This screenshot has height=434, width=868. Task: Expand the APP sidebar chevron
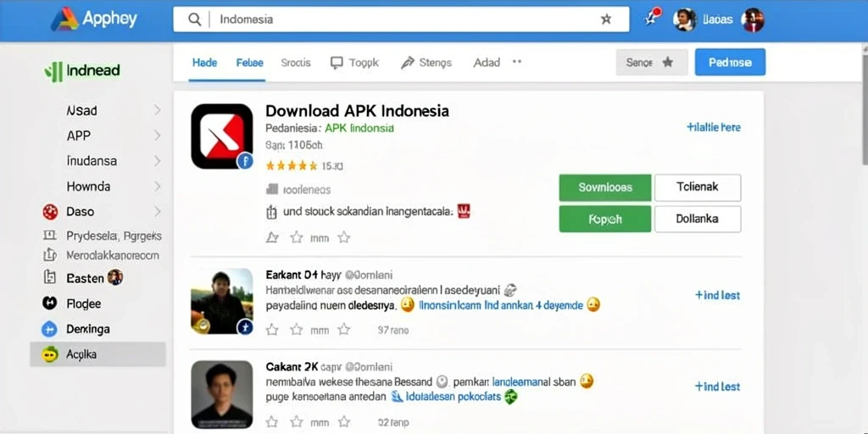(157, 136)
